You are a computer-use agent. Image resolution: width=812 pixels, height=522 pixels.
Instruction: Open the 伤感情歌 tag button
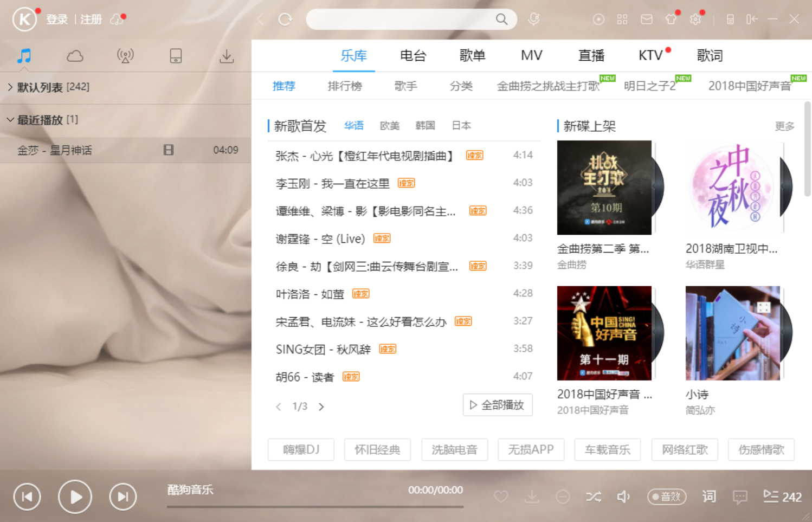pyautogui.click(x=761, y=449)
